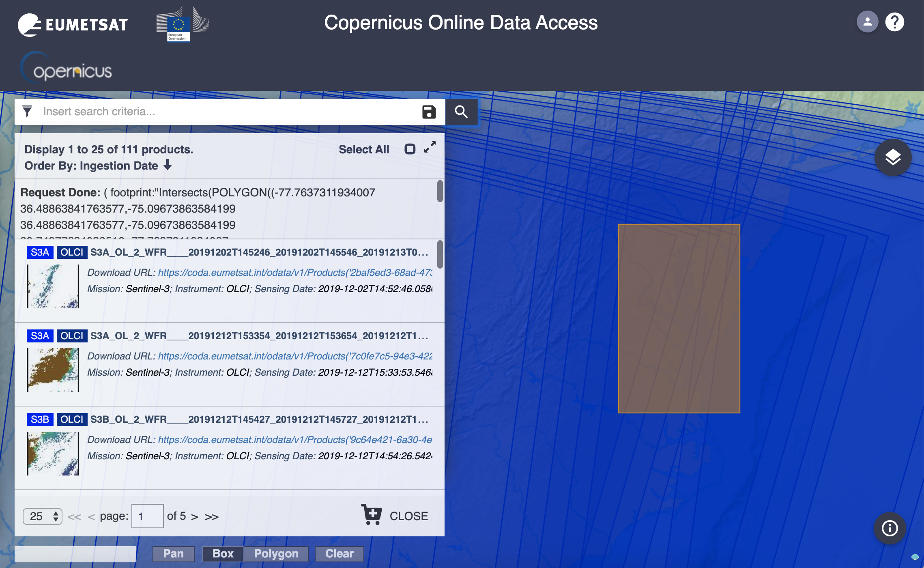Switch to Pan map mode
Screen dimensions: 924x568
[173, 554]
